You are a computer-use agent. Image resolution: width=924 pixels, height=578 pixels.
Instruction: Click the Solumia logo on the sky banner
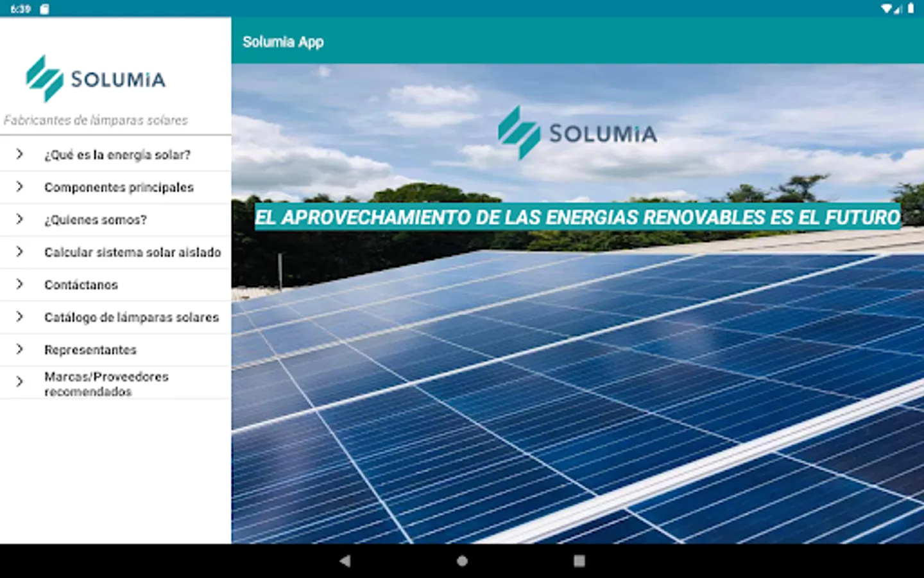(x=577, y=133)
